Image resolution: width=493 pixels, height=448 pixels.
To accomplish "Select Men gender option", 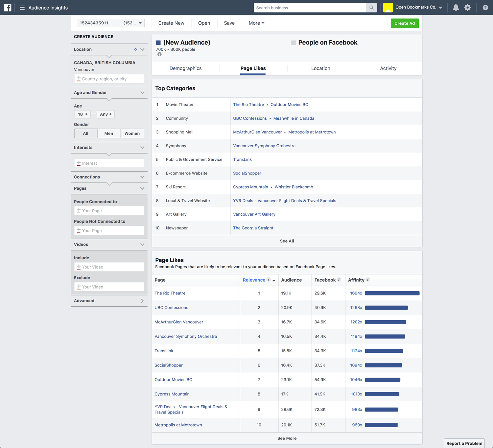I will (109, 133).
